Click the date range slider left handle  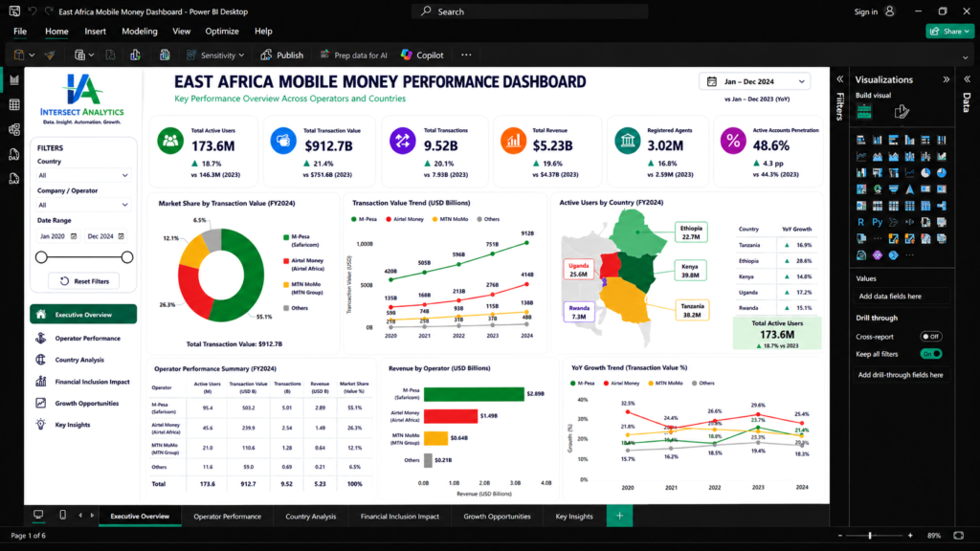41,256
